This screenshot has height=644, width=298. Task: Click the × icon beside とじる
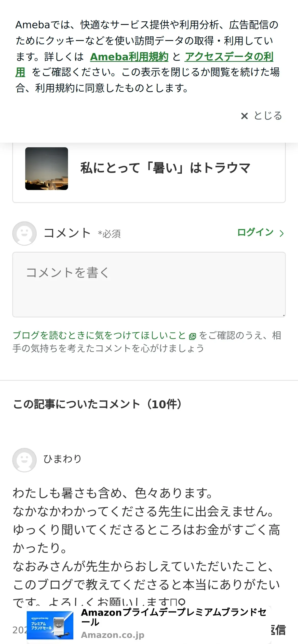point(244,116)
